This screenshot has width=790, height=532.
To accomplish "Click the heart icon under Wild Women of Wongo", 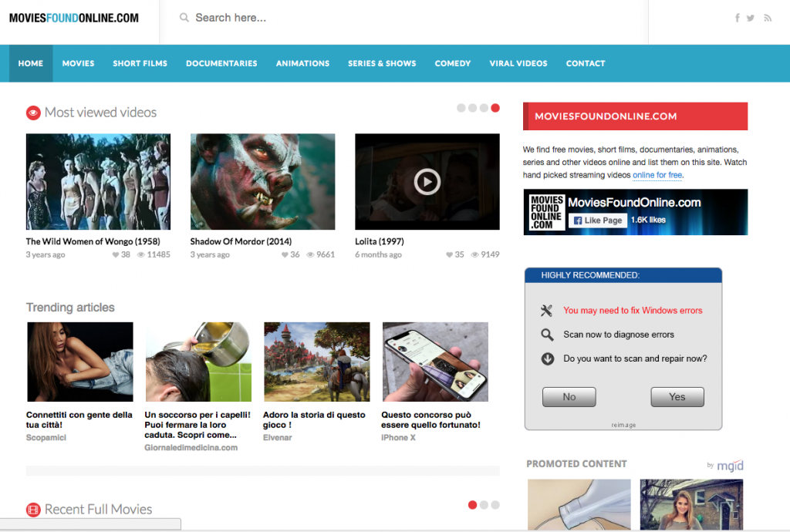I will [113, 254].
